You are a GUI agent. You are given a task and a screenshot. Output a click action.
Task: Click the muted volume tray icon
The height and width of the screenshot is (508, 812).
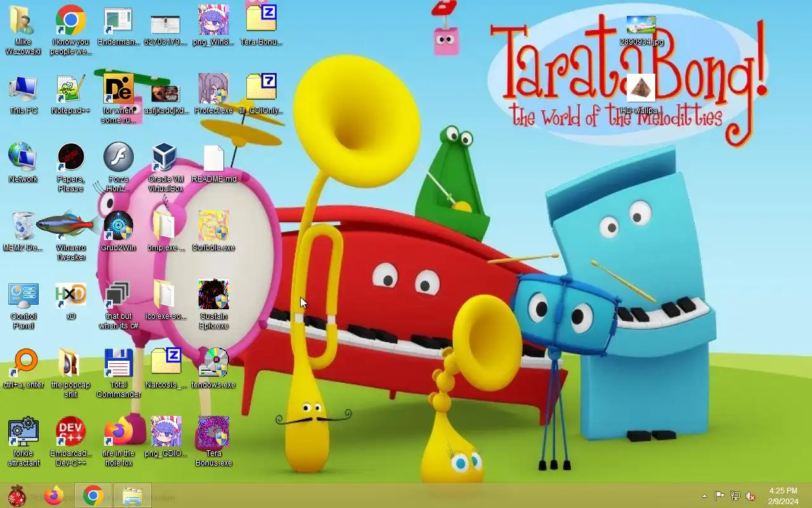[750, 496]
